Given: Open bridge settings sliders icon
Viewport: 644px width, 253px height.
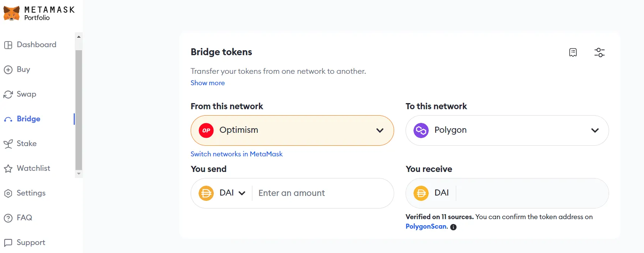Looking at the screenshot, I should 599,53.
